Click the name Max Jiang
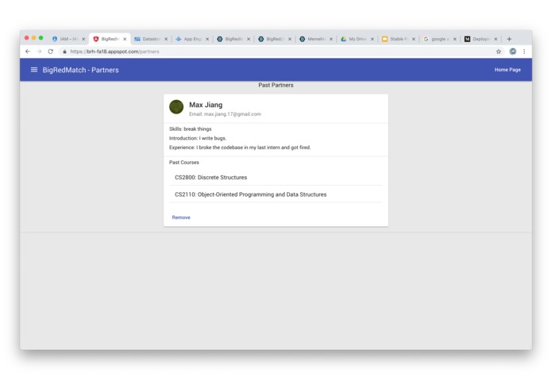This screenshot has height=392, width=552. click(x=206, y=105)
